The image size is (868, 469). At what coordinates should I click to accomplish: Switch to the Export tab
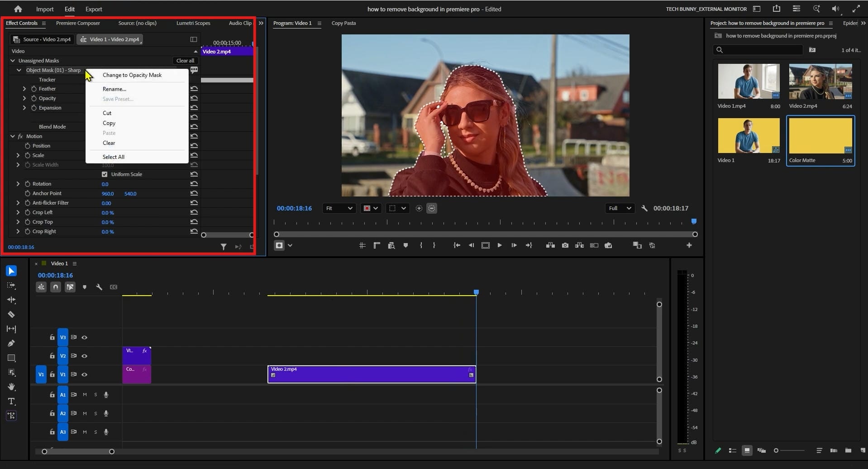(x=94, y=9)
